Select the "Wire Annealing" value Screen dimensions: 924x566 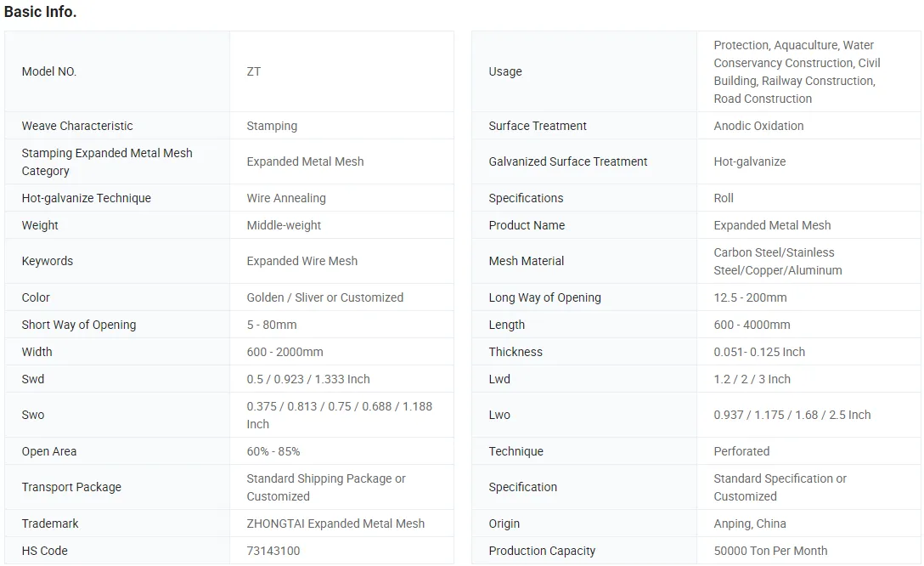(286, 198)
